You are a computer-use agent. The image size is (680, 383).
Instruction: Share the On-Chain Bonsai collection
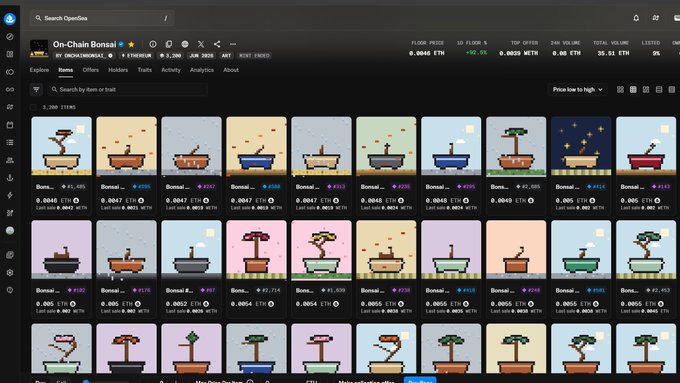tap(217, 44)
